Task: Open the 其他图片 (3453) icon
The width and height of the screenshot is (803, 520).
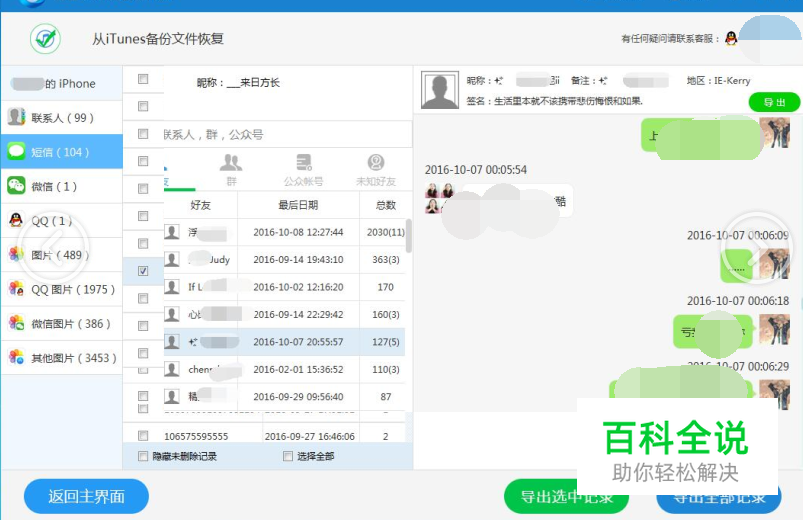Action: click(16, 358)
